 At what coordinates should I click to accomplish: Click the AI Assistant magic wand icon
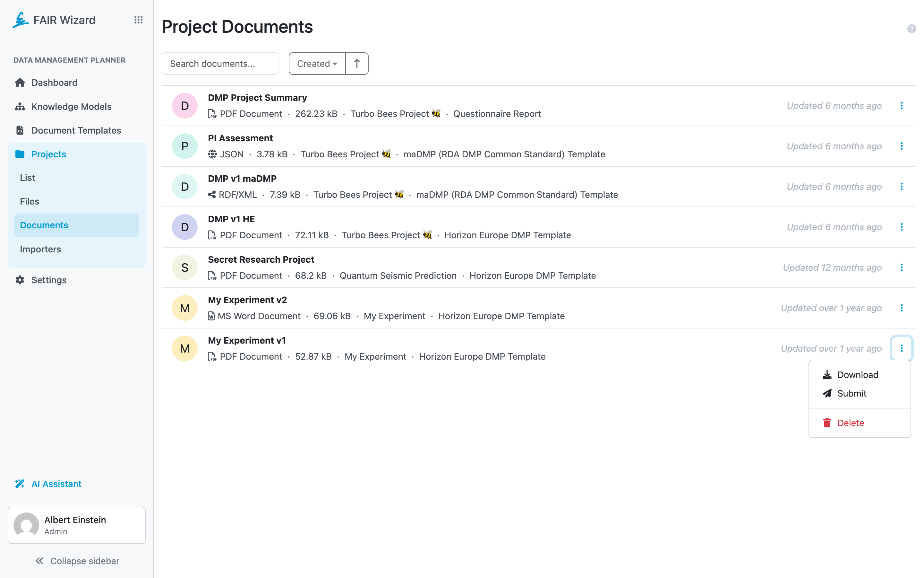tap(20, 484)
